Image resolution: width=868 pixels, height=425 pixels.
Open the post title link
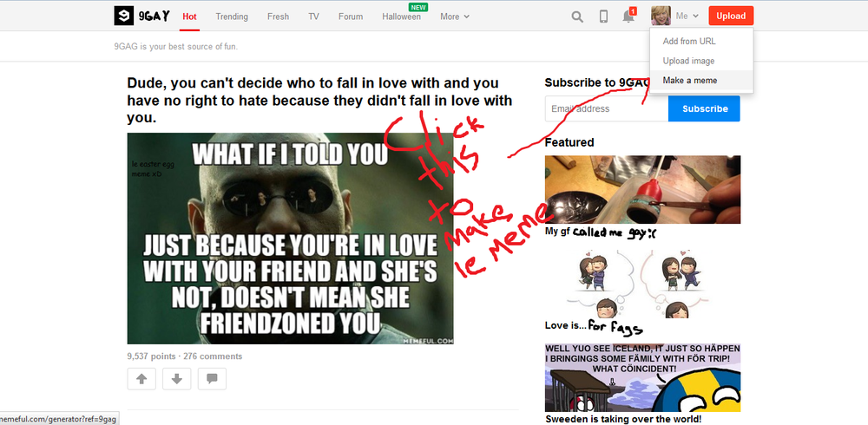pos(320,101)
